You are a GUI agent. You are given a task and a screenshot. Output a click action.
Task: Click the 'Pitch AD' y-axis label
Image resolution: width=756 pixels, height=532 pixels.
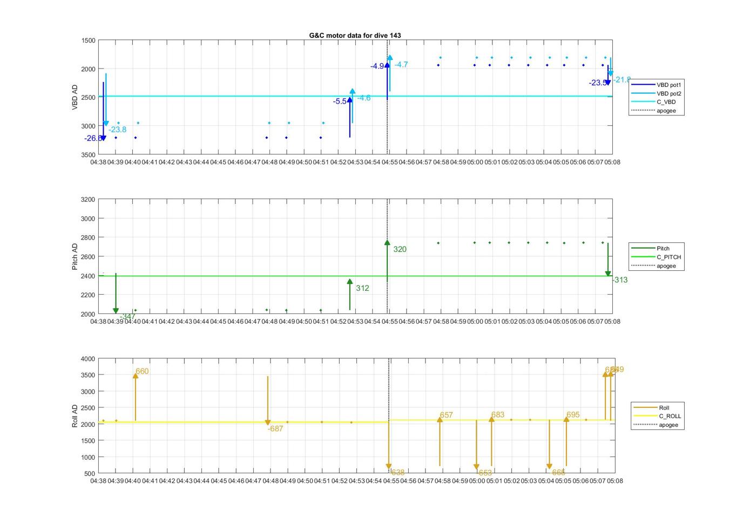(75, 256)
